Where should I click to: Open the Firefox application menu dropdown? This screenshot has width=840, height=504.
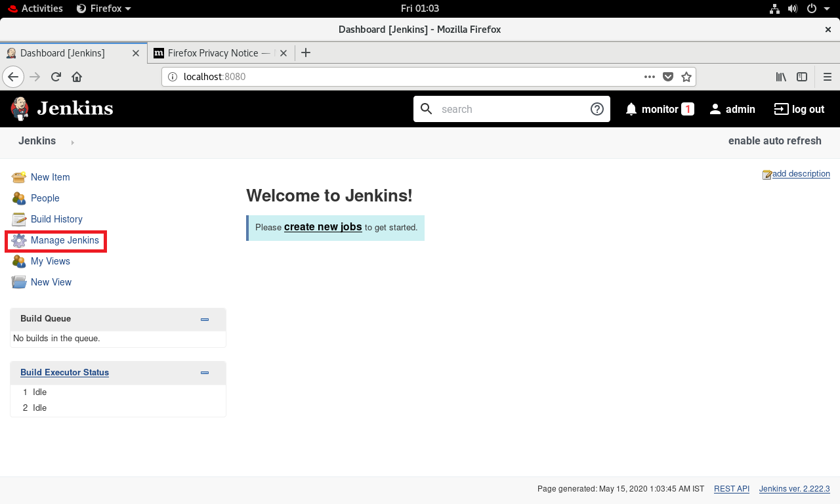(x=104, y=9)
